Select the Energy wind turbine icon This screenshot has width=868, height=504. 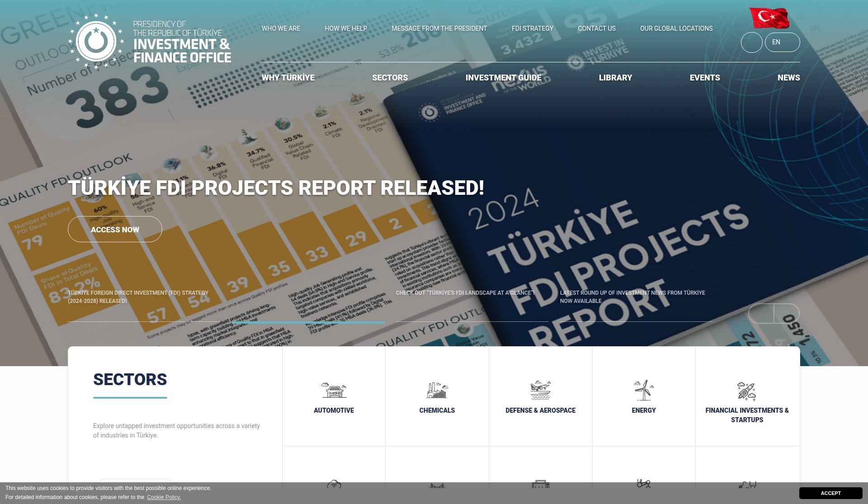point(644,390)
